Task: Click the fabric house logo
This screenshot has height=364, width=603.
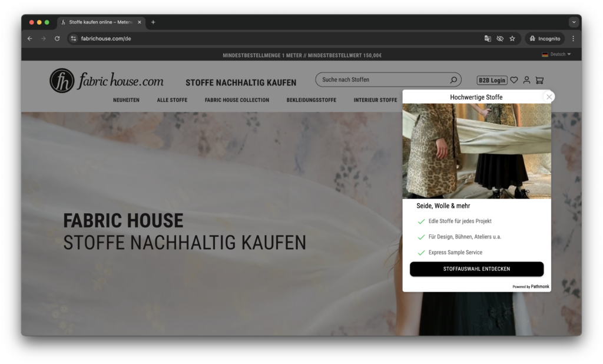Action: point(106,80)
